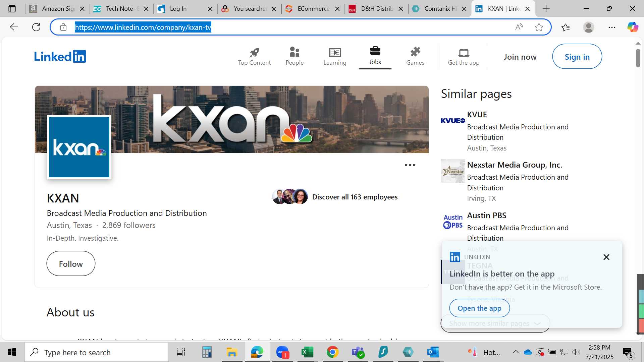Close the KXAN LinkedIn tab
Image resolution: width=644 pixels, height=362 pixels.
528,9
